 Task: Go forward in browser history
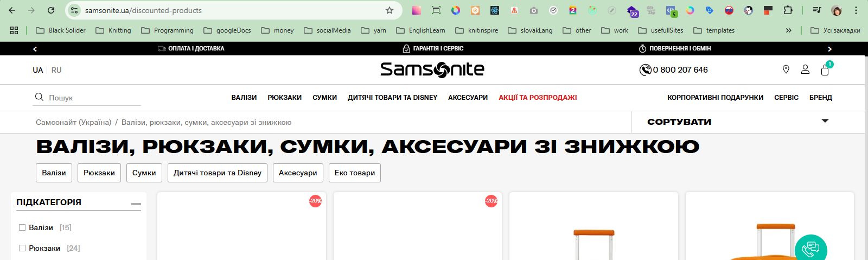click(x=31, y=10)
